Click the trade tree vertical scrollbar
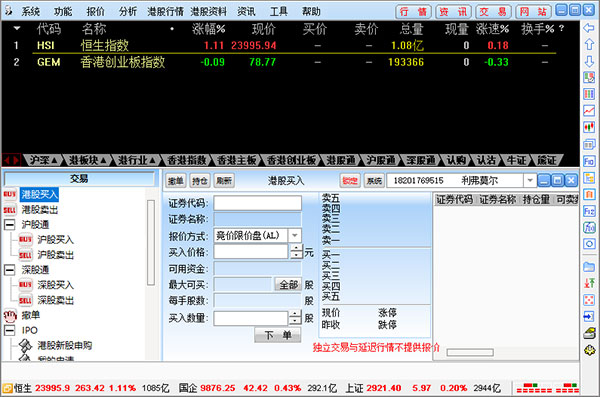The width and height of the screenshot is (600, 397). [151, 243]
